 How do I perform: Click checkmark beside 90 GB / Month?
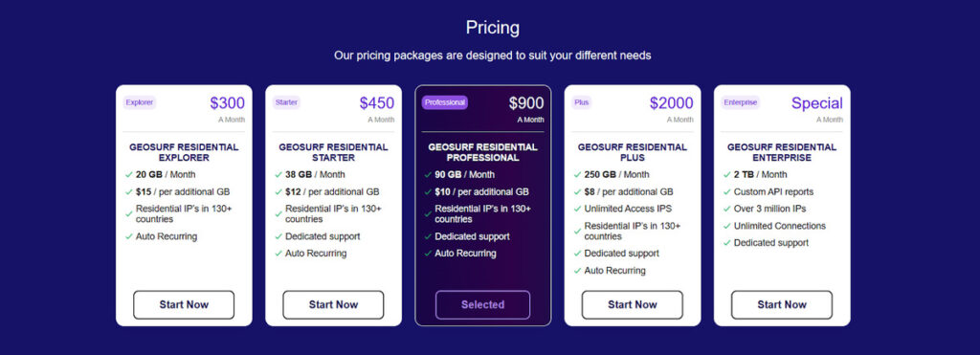point(428,175)
